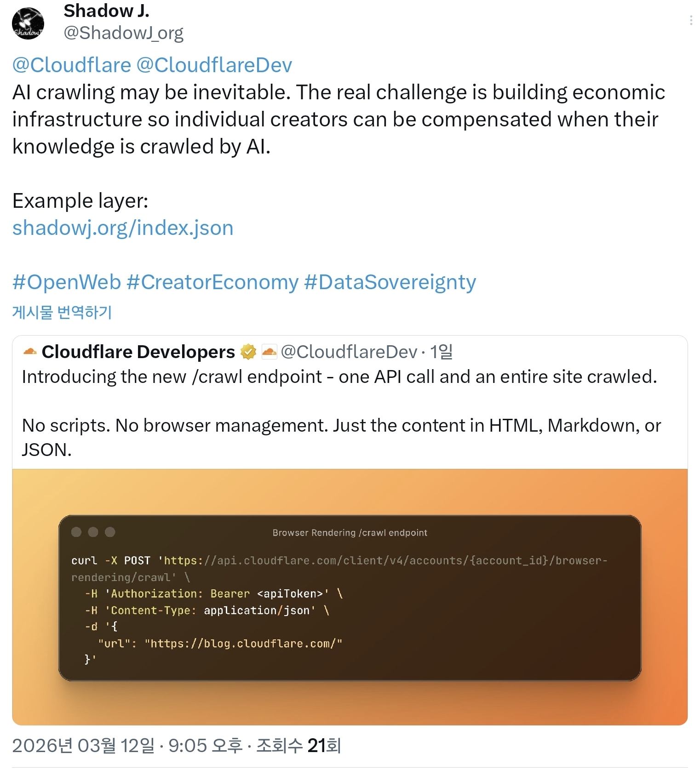700x770 pixels.
Task: Select the #DataSovereignty hashtag
Action: (390, 282)
